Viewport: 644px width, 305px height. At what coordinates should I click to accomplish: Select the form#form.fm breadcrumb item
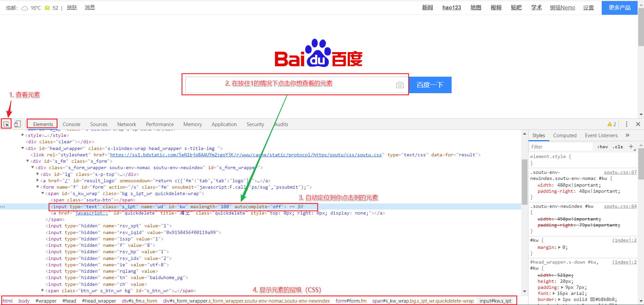pyautogui.click(x=351, y=301)
